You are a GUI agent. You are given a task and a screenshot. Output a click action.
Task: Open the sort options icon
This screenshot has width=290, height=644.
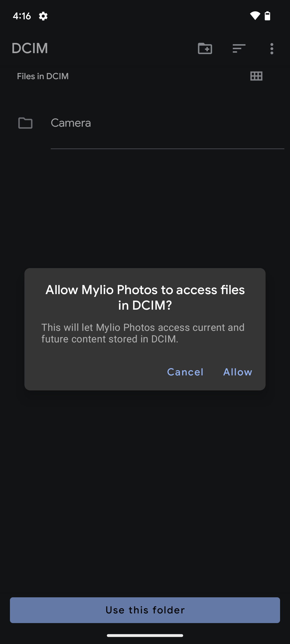pyautogui.click(x=239, y=49)
